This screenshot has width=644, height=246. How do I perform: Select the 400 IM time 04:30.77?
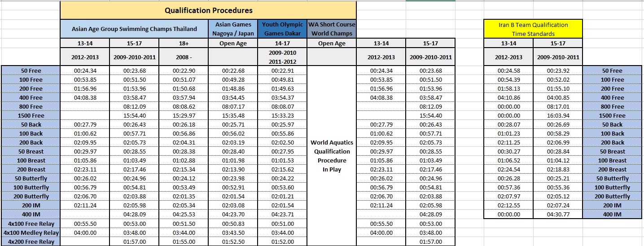(558, 214)
